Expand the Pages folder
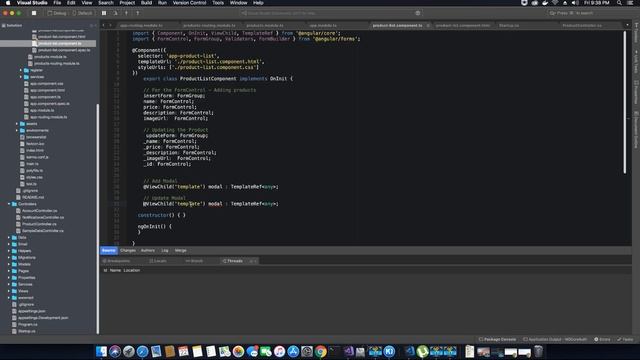Image resolution: width=640 pixels, height=360 pixels. click(9, 271)
